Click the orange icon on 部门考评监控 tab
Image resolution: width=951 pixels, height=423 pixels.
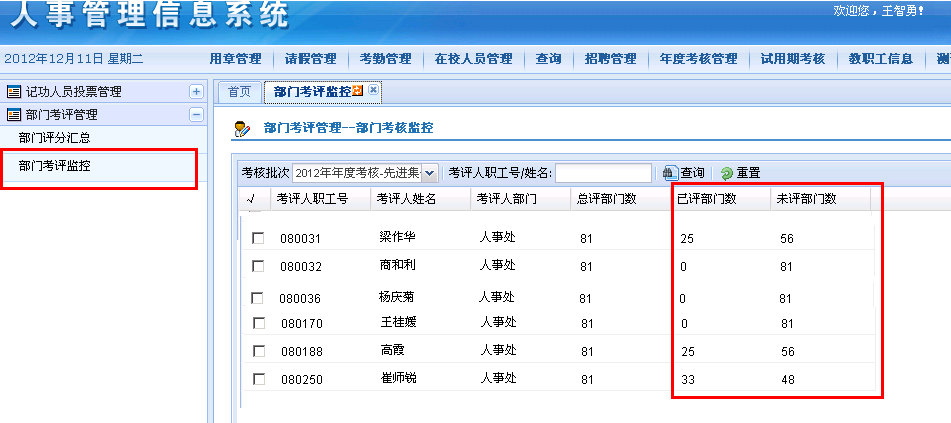tap(358, 92)
